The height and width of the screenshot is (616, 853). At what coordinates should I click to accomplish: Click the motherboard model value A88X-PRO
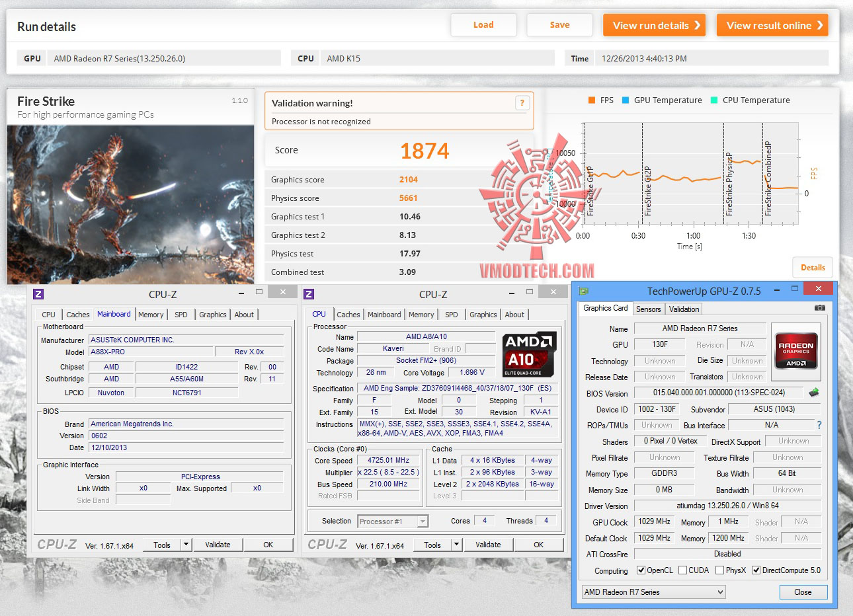pyautogui.click(x=151, y=352)
